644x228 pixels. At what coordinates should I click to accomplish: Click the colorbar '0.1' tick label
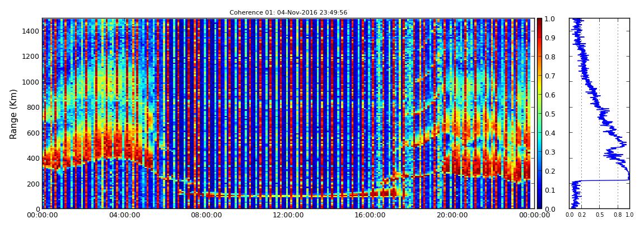[549, 190]
